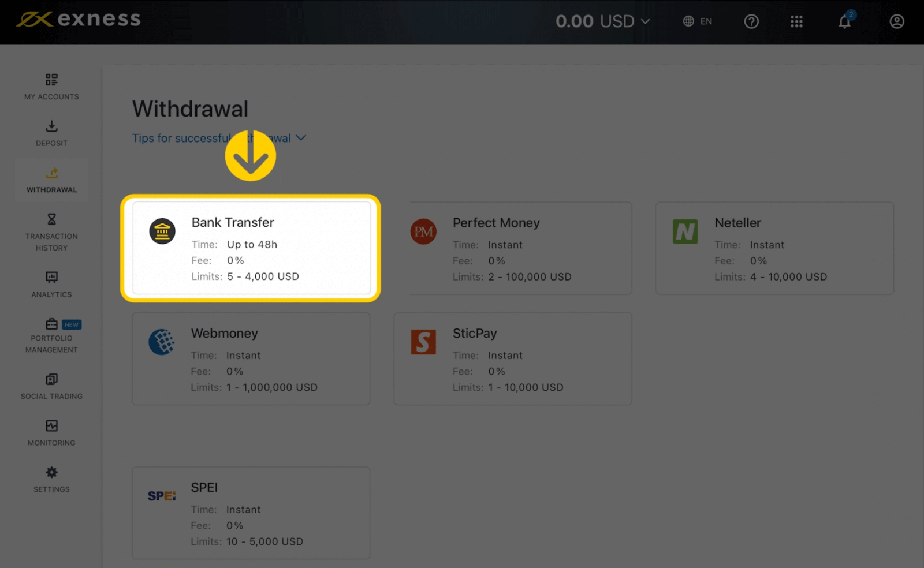Open Portfolio Management marked as NEW
The width and height of the screenshot is (924, 568).
(x=51, y=335)
